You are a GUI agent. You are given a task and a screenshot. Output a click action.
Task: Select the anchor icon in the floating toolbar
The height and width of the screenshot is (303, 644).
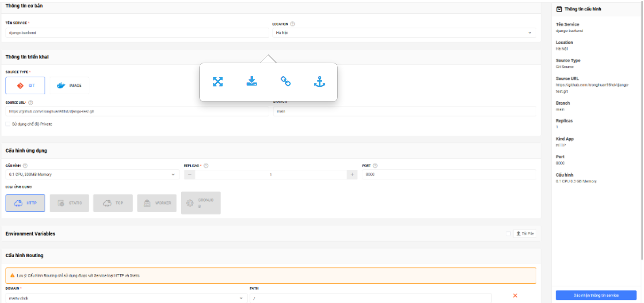(319, 82)
